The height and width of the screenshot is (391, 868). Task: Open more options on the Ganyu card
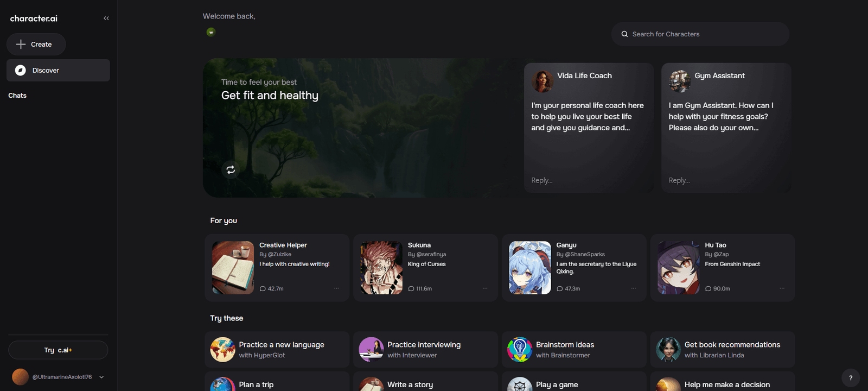coord(634,288)
